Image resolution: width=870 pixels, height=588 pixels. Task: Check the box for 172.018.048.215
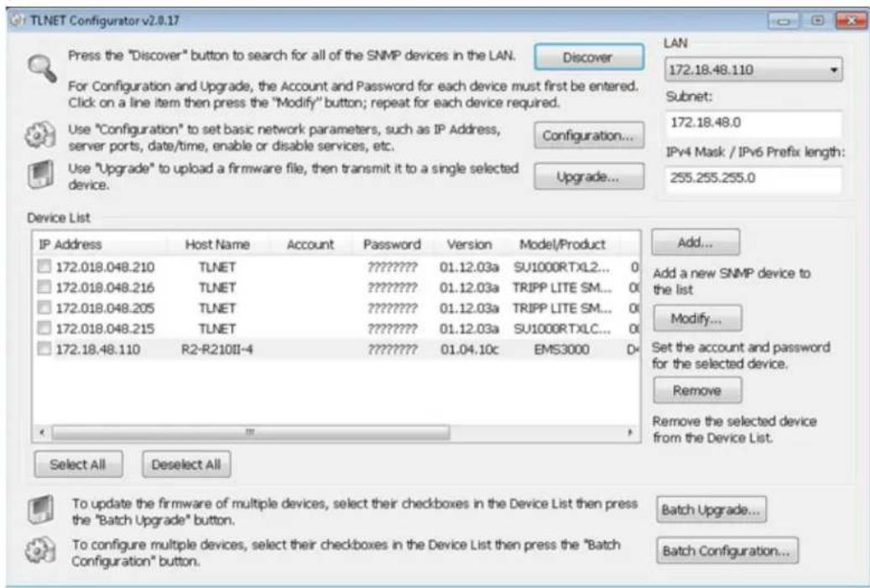(44, 329)
